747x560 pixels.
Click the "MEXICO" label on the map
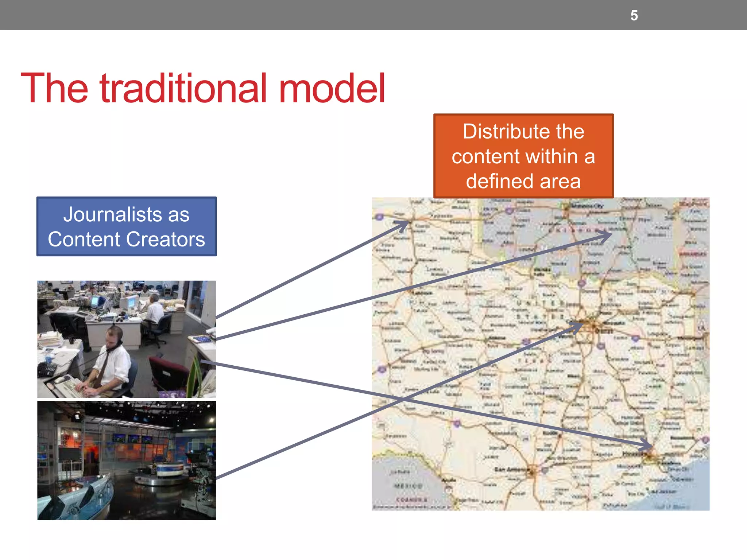tap(409, 486)
